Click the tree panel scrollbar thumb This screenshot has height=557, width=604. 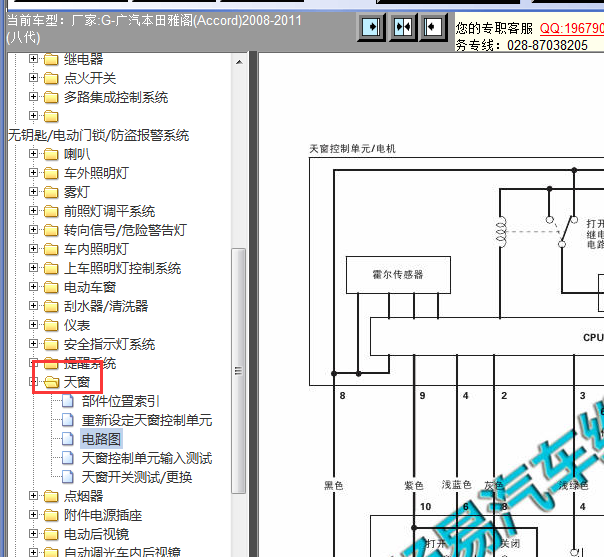(x=238, y=371)
